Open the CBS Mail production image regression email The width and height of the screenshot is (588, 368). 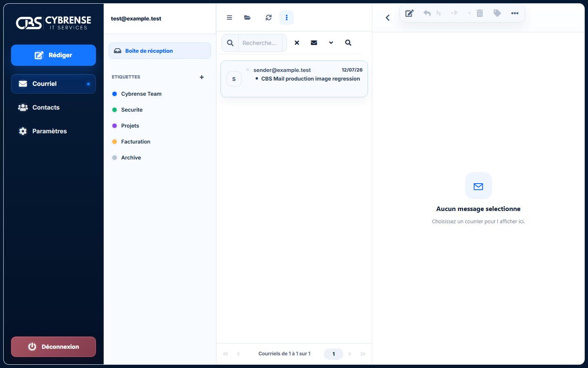294,79
